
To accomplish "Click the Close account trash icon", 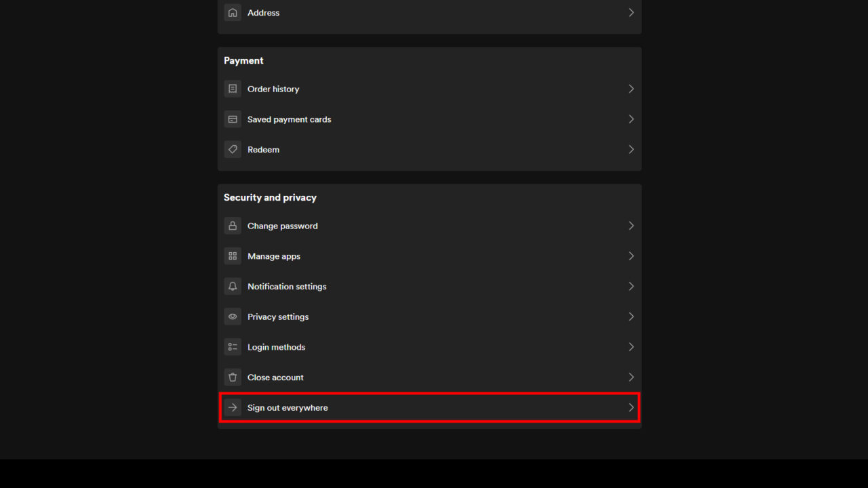I will 233,377.
